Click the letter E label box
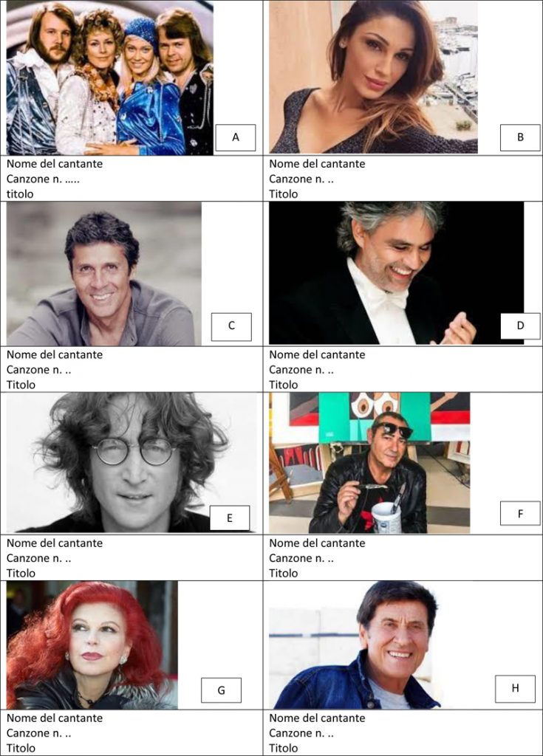This screenshot has width=543, height=756. tap(230, 518)
